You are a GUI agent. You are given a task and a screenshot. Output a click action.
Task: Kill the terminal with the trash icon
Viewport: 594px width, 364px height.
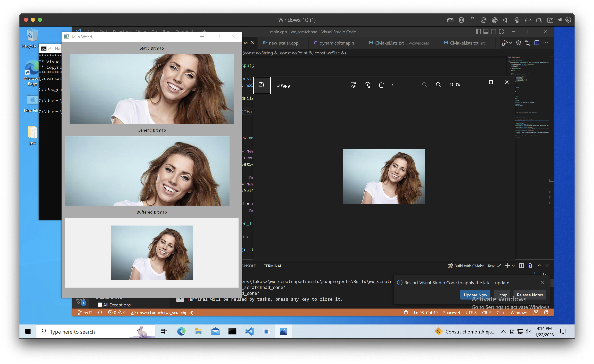pos(530,266)
